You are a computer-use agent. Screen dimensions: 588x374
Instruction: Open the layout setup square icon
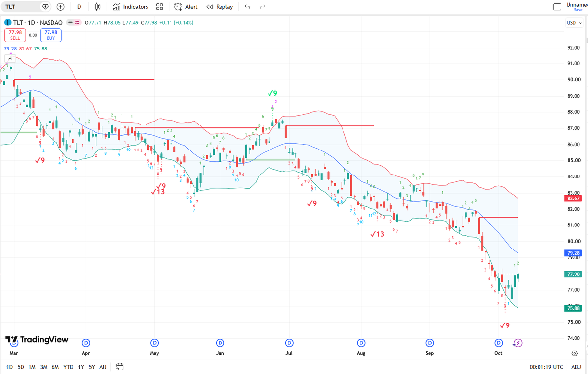click(x=557, y=7)
